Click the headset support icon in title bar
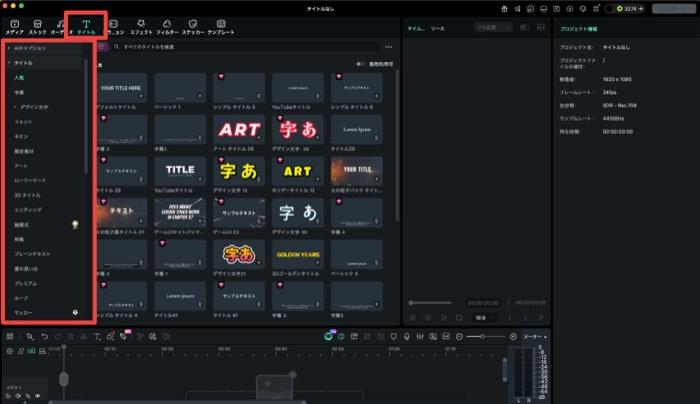This screenshot has height=404, width=700. coord(583,8)
